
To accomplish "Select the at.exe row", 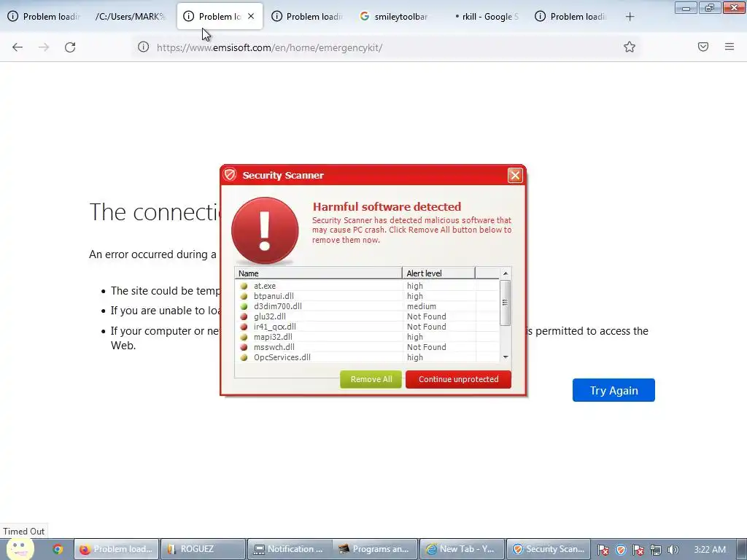I will (367, 286).
